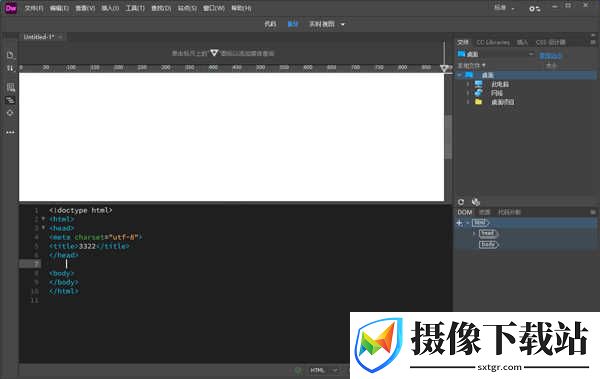Click the title text 3322 in code

pos(87,246)
